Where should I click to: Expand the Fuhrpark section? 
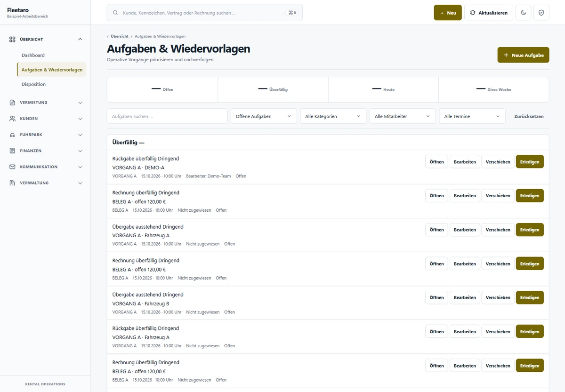[x=80, y=135]
